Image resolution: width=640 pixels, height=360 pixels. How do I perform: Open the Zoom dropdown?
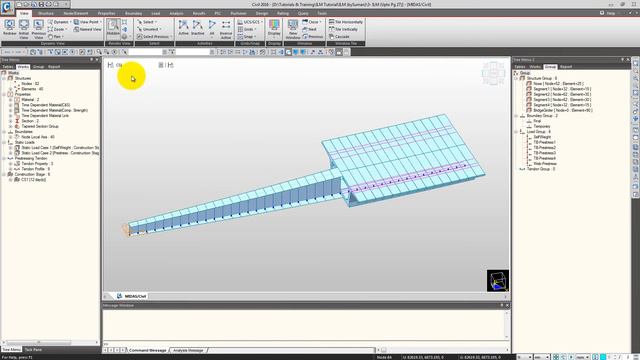[57, 29]
